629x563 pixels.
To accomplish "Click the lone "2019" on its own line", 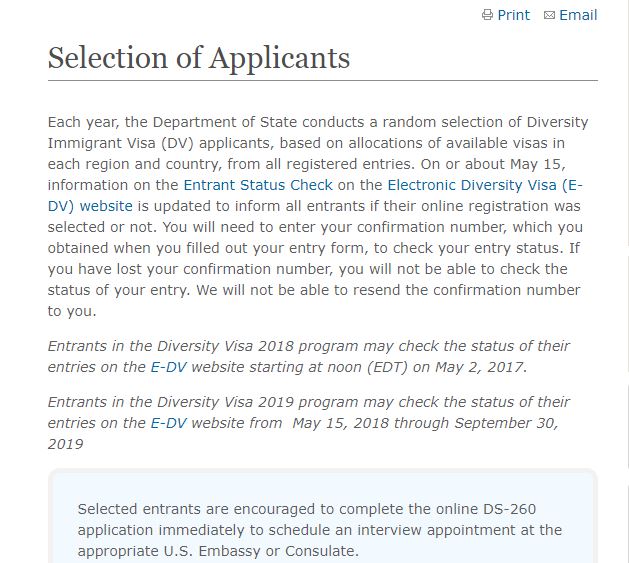I will pos(65,444).
